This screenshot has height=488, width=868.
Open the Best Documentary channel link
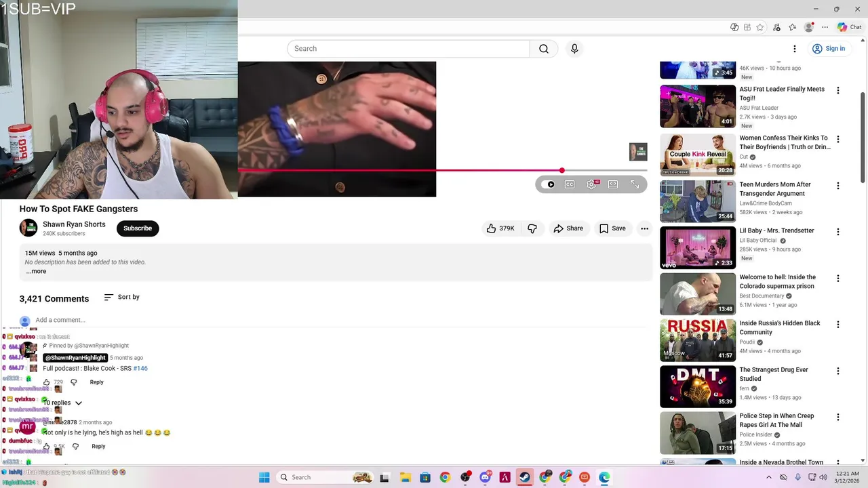point(762,296)
